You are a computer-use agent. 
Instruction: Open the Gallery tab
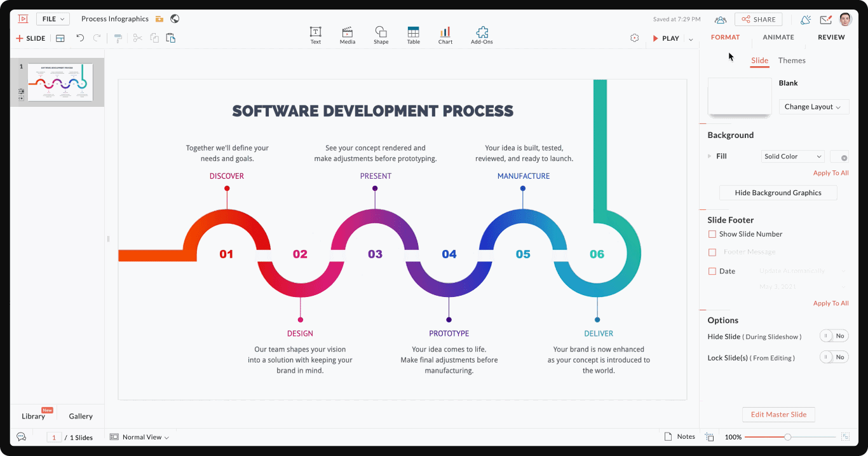[x=81, y=416]
